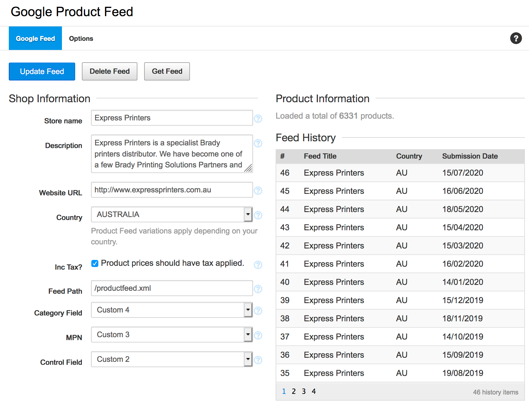Show help for MPN dropdown
The image size is (529, 420).
click(258, 335)
